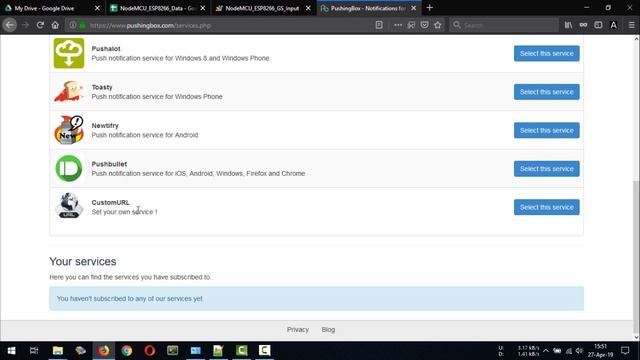
Task: Click the CustomURL globe icon
Action: [69, 206]
